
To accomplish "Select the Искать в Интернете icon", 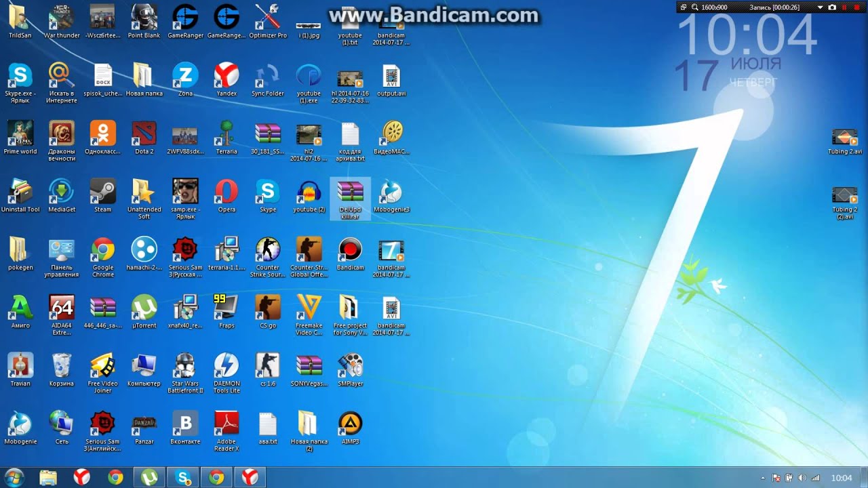I will pyautogui.click(x=62, y=83).
